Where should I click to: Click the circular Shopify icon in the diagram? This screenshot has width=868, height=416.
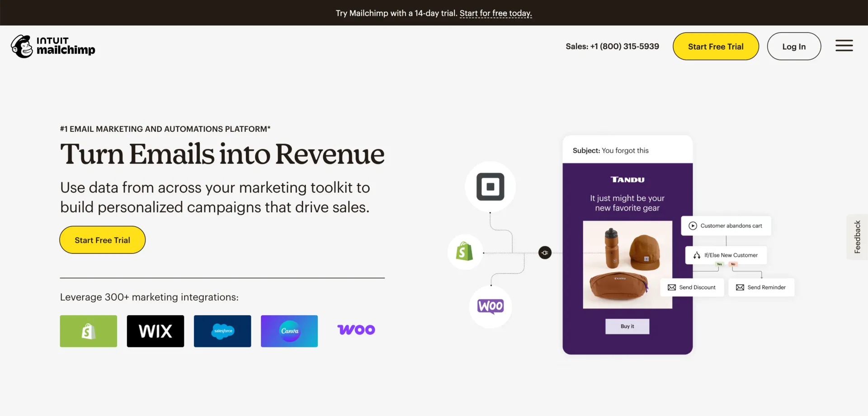click(x=465, y=252)
